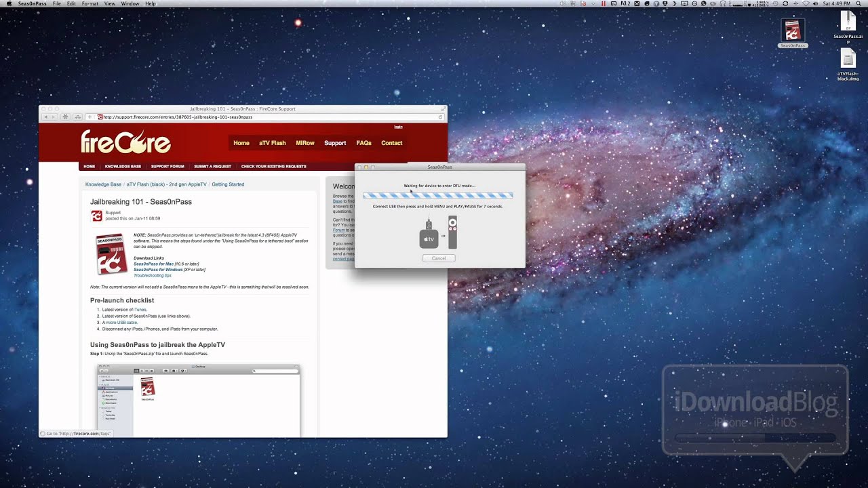Viewport: 868px width, 488px height.
Task: Click the Apple TV device icon in Seas0nPass
Action: tap(429, 234)
